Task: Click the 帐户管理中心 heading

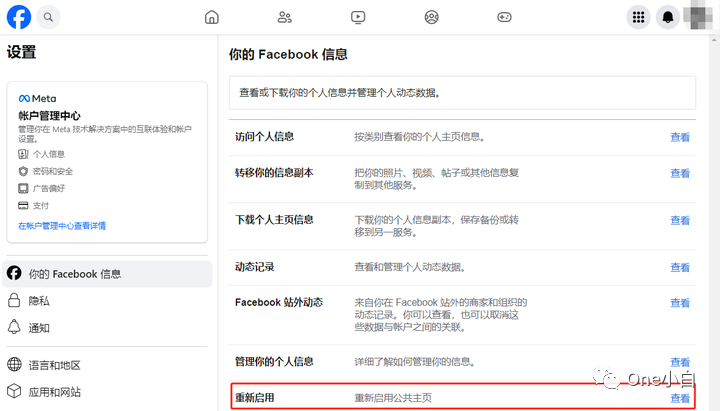Action: 49,116
